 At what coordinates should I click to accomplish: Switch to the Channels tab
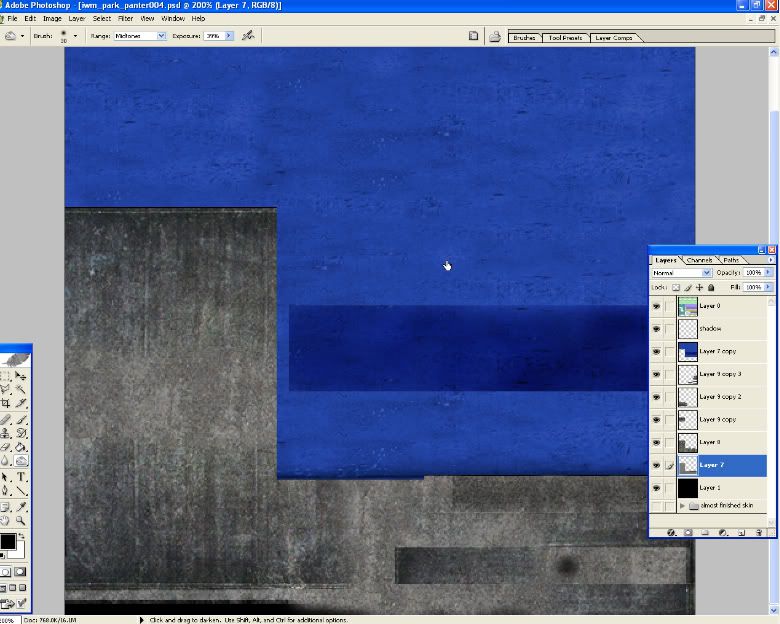(700, 260)
